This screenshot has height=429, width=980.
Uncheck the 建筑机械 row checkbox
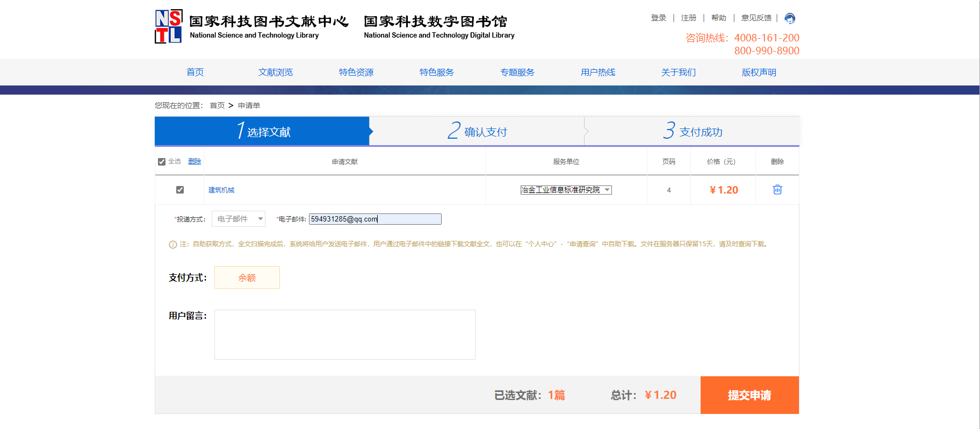click(180, 190)
